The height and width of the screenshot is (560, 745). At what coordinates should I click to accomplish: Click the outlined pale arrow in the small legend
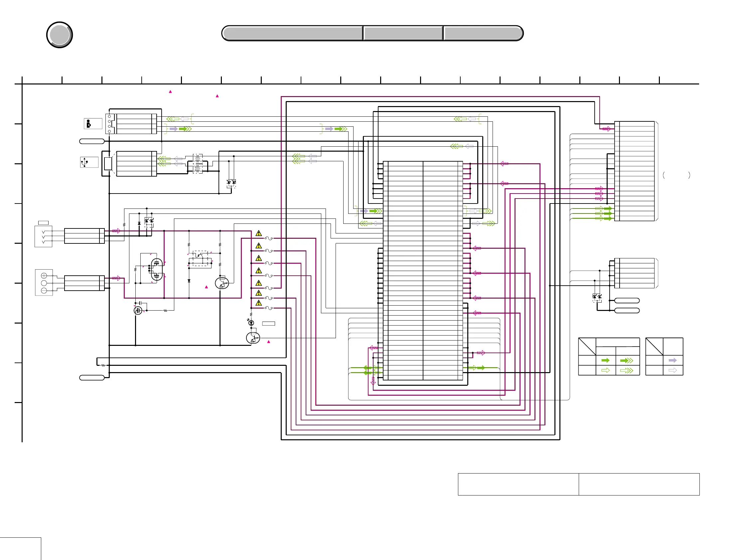click(672, 370)
